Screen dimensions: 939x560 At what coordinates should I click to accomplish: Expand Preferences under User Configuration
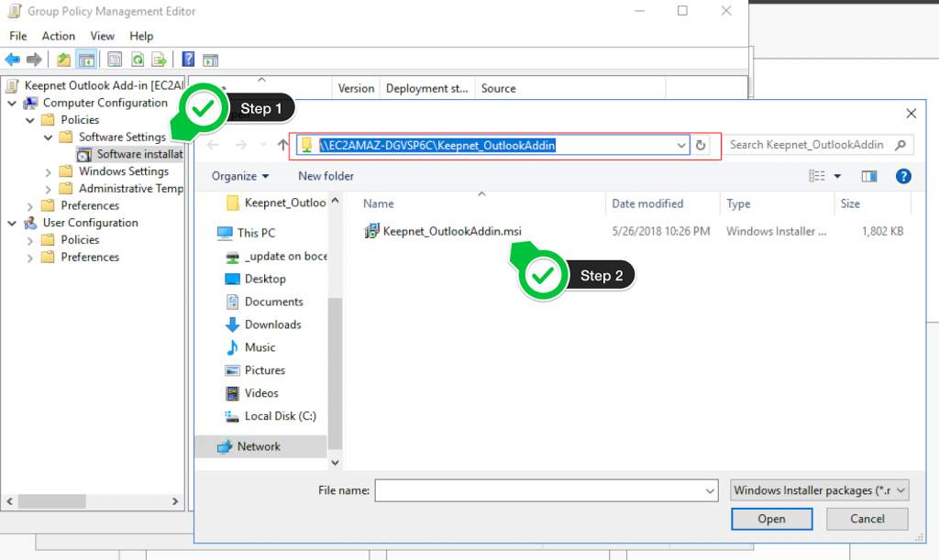pos(30,258)
